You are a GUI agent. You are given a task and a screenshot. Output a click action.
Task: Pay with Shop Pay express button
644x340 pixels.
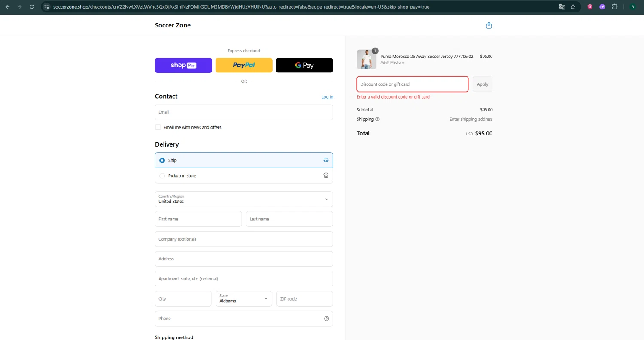coord(183,65)
